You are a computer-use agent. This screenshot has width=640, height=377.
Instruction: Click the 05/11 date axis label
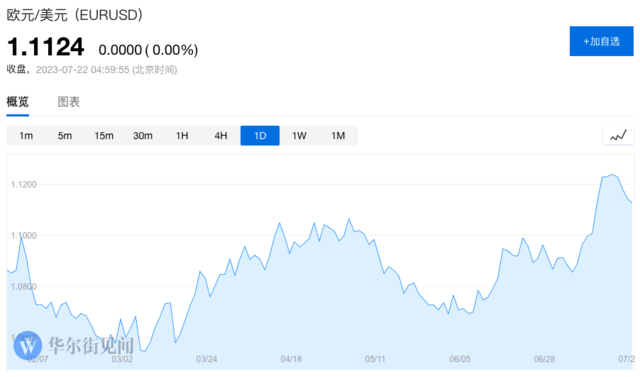tap(375, 359)
